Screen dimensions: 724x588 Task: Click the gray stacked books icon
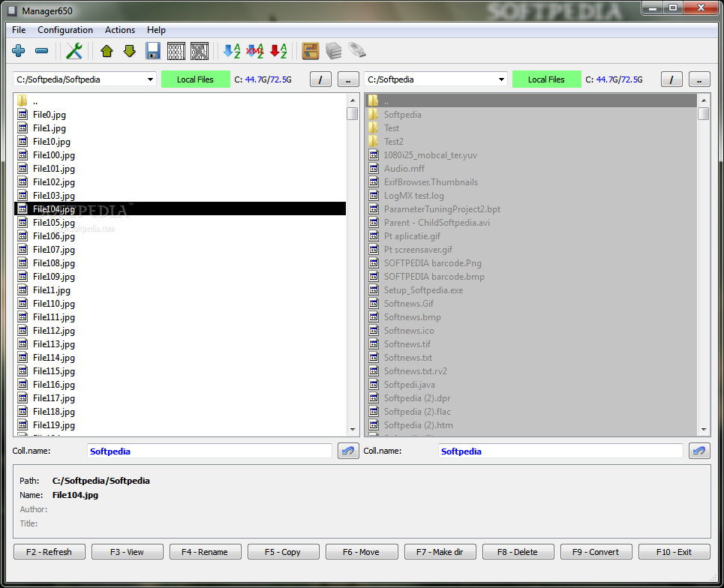(333, 51)
